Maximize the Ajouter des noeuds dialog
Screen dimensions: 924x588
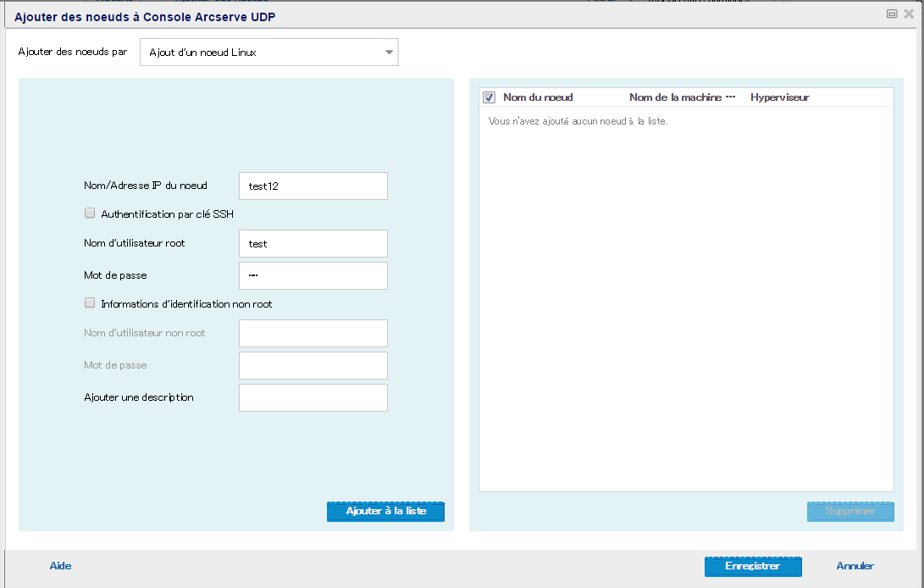click(892, 14)
